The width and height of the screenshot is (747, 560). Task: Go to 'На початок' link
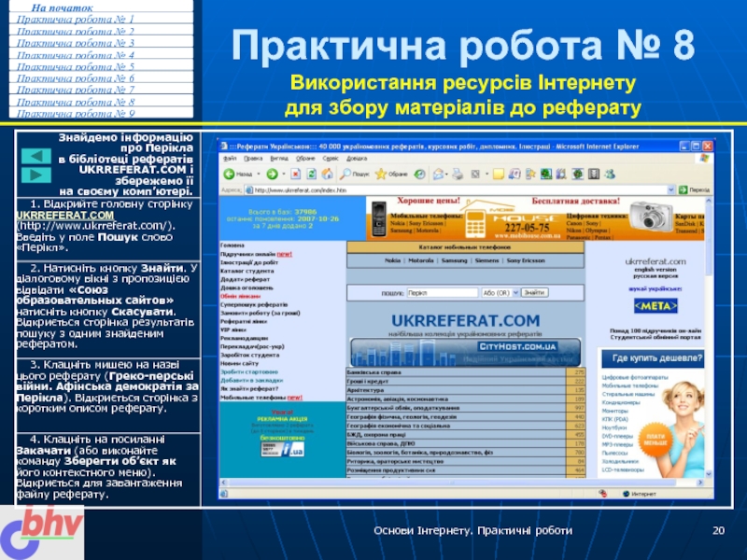pyautogui.click(x=62, y=7)
